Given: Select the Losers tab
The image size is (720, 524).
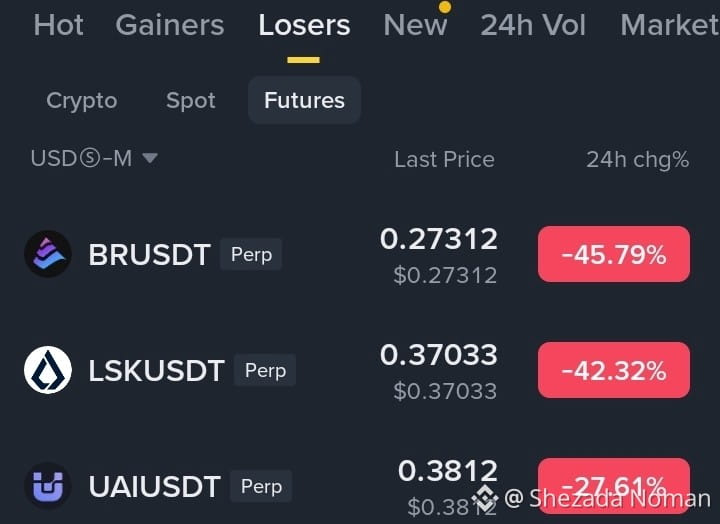Looking at the screenshot, I should pos(304,25).
